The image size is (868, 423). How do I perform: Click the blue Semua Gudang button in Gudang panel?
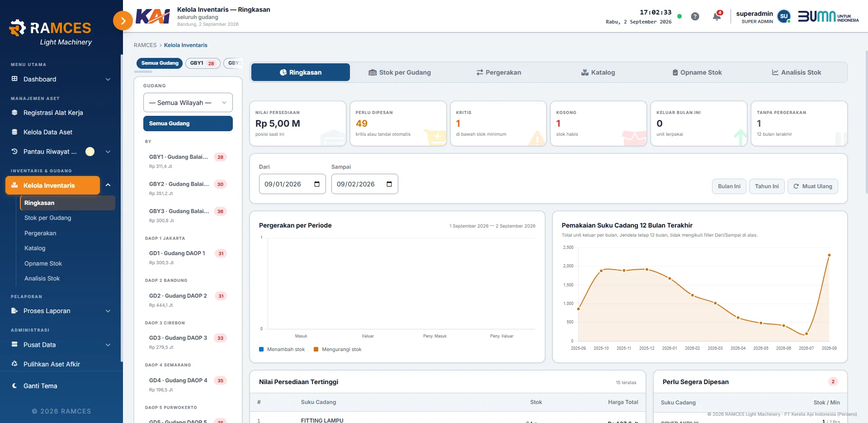point(188,124)
